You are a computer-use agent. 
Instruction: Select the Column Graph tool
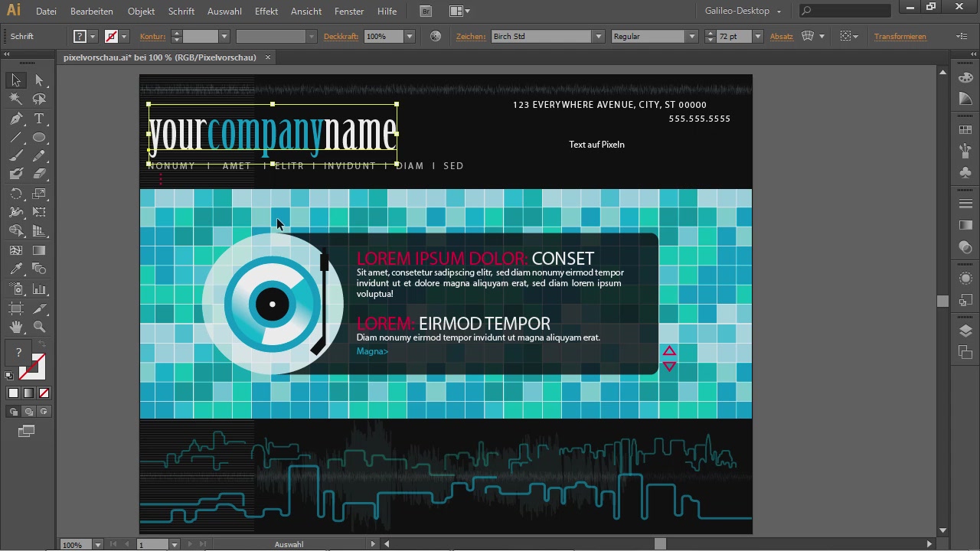pos(39,289)
